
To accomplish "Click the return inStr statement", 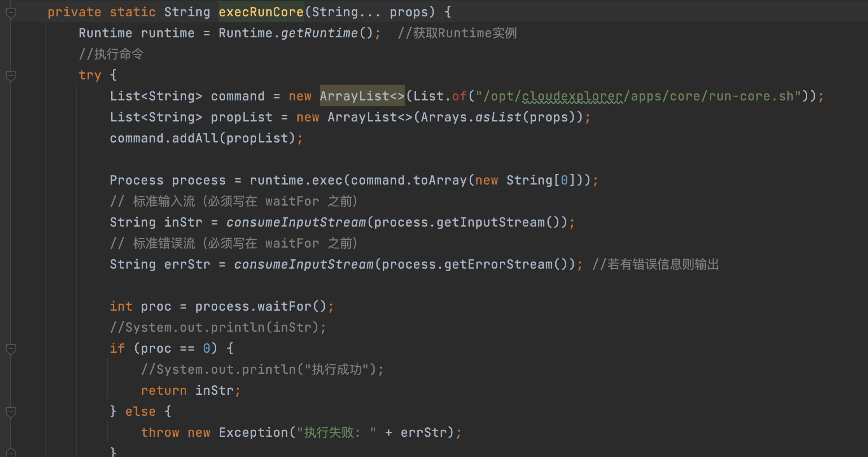I will pos(191,390).
